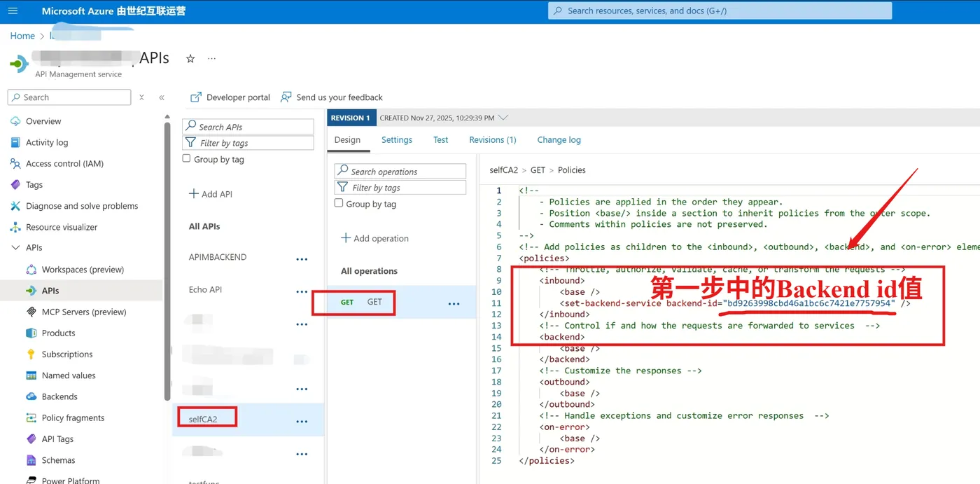Open Products in sidebar
This screenshot has width=980, height=484.
pyautogui.click(x=58, y=333)
